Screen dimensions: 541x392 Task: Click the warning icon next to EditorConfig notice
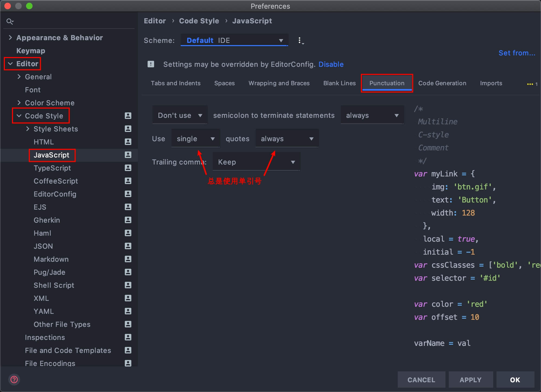click(x=151, y=64)
